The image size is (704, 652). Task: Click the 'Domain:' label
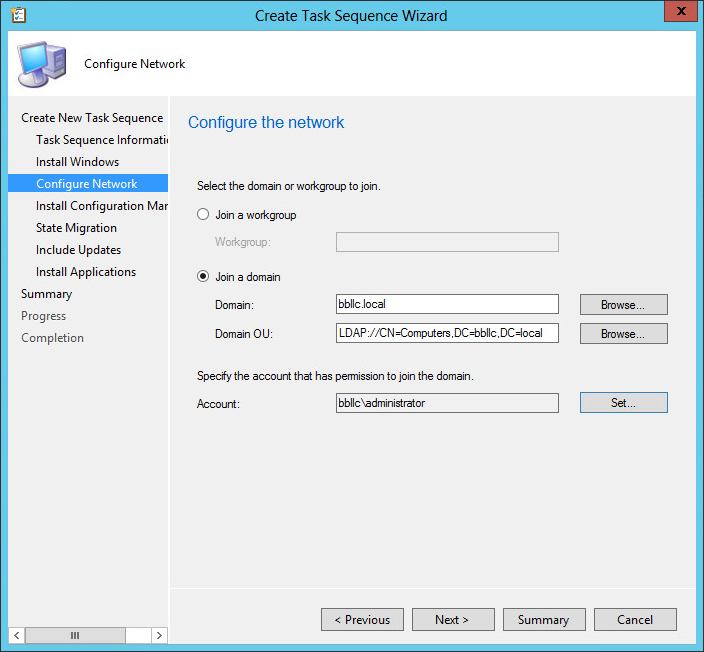point(234,305)
